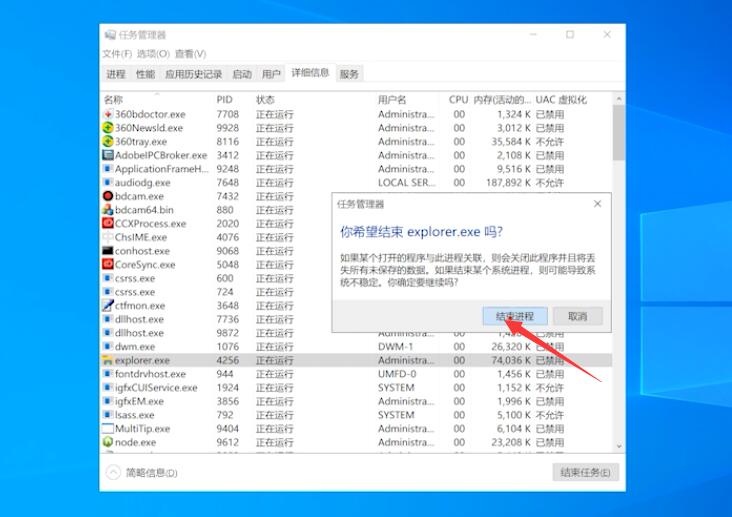
Task: Collapse to 简略信息 summary view
Action: pyautogui.click(x=142, y=473)
